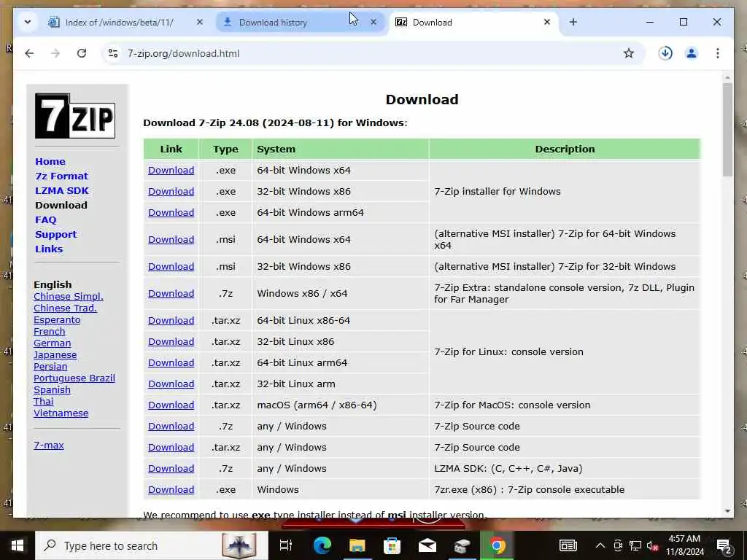Download .exe for 64-bit Windows x64
The height and width of the screenshot is (560, 747).
pyautogui.click(x=171, y=170)
